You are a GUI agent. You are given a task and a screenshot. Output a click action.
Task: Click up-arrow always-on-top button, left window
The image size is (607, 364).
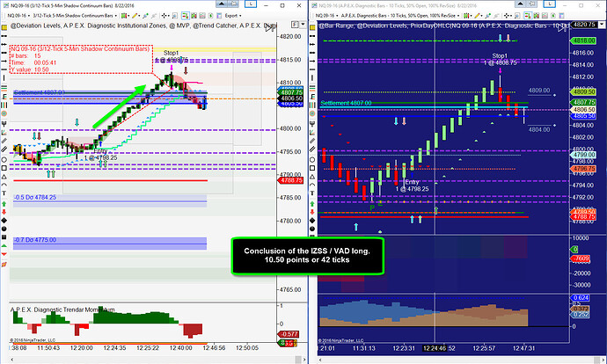pos(222,4)
